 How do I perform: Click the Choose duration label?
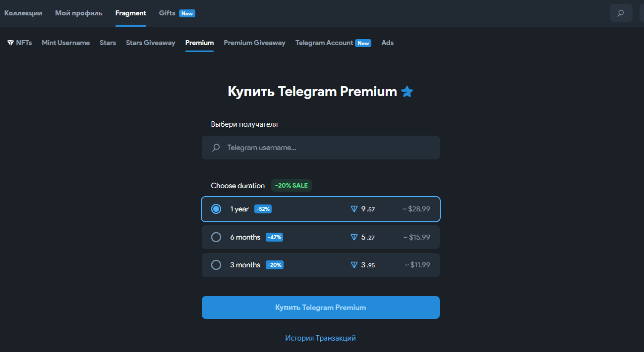[x=238, y=186]
